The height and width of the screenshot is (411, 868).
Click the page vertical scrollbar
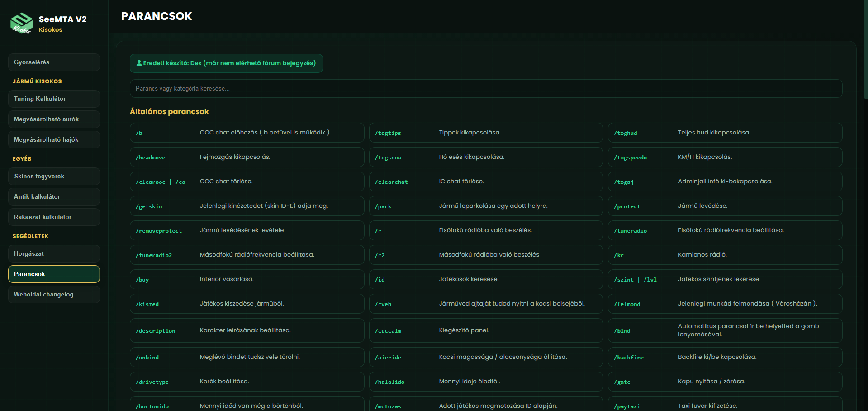point(866,50)
